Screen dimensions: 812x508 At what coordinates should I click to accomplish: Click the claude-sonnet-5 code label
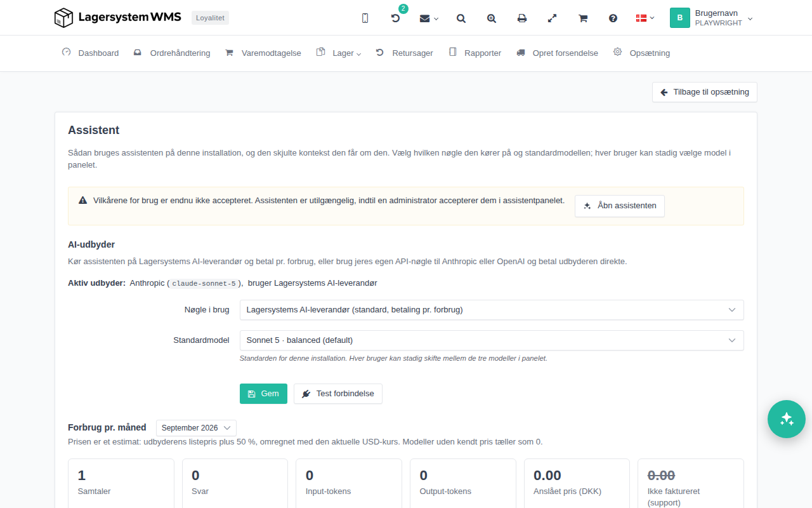[x=204, y=283]
